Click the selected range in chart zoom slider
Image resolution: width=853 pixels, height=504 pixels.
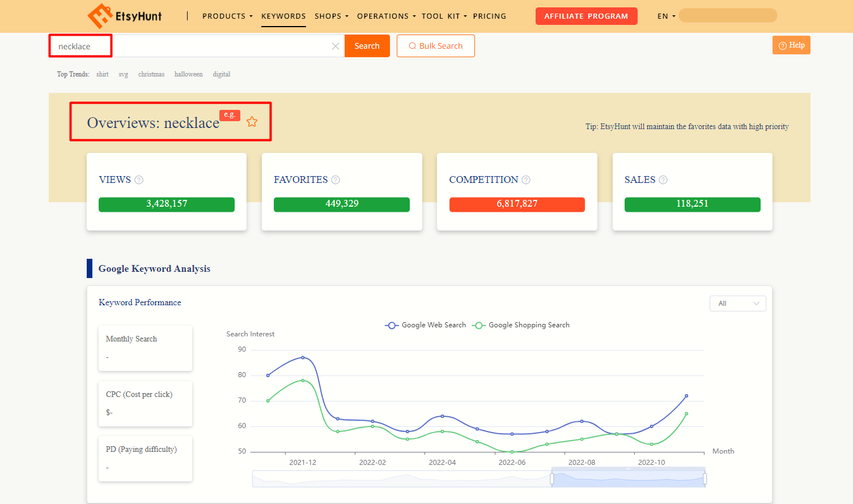[x=629, y=479]
